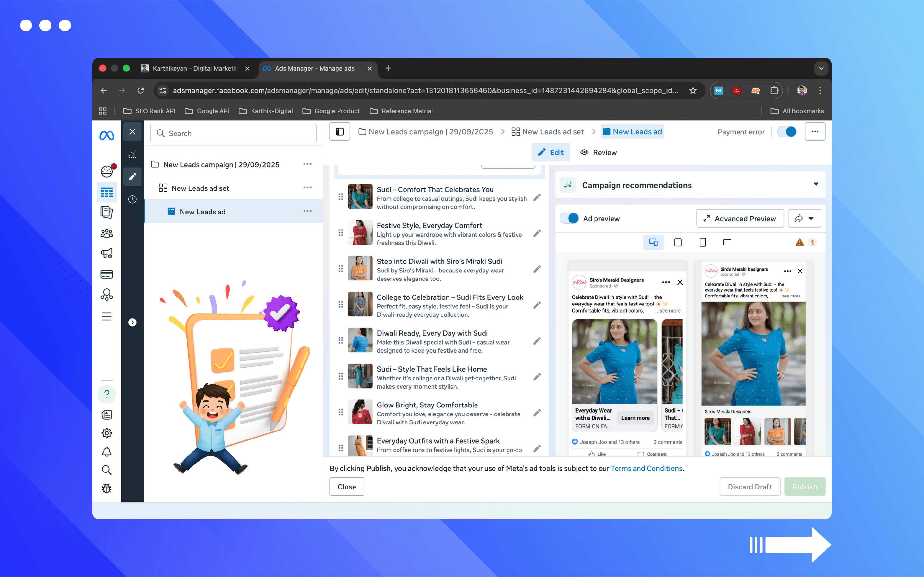Open the Campaigns table grid icon
924x577 pixels.
107,192
